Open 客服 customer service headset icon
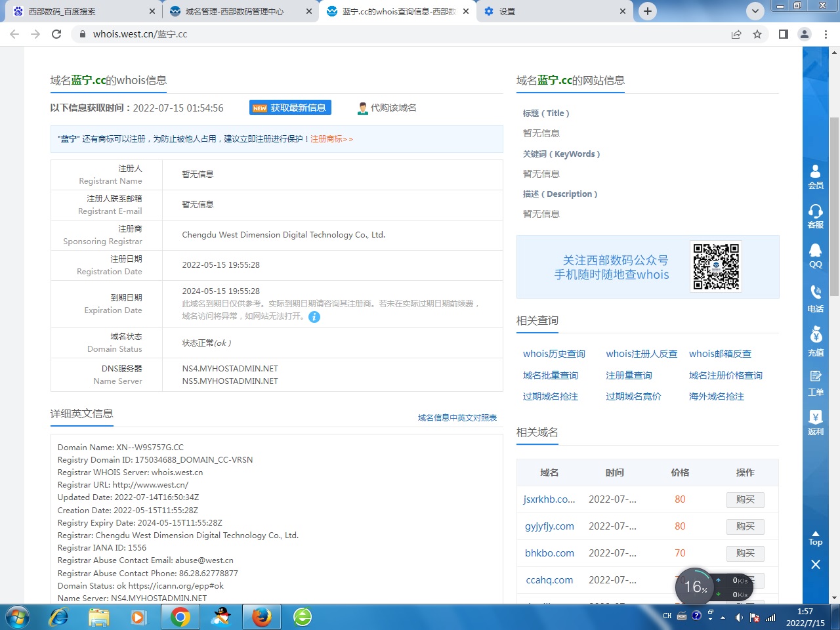Image resolution: width=840 pixels, height=630 pixels. [x=815, y=215]
